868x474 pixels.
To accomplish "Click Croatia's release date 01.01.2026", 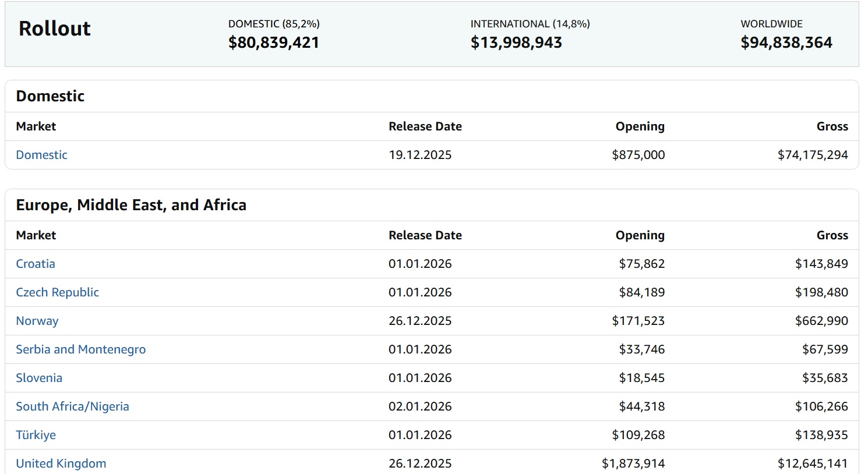I will point(420,264).
